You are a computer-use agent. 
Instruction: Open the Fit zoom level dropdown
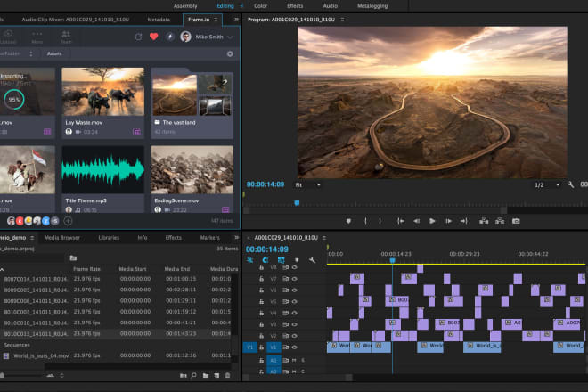(x=307, y=184)
